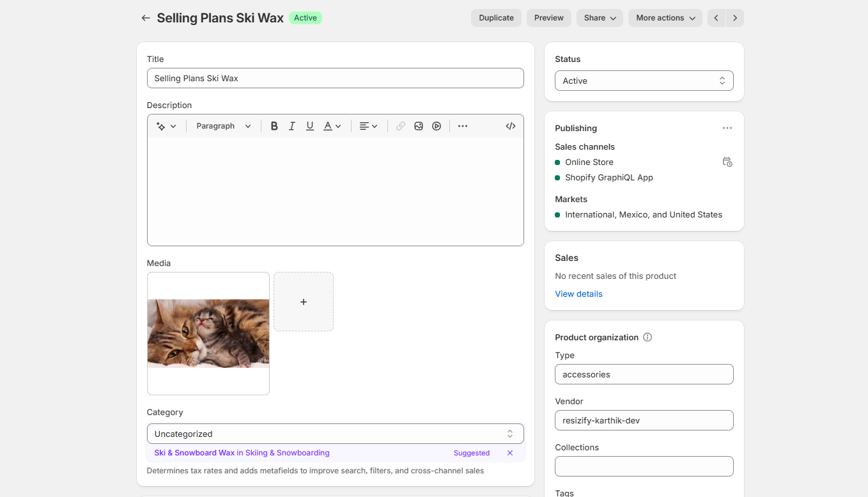Insert an image into the description
This screenshot has width=868, height=497.
click(419, 126)
